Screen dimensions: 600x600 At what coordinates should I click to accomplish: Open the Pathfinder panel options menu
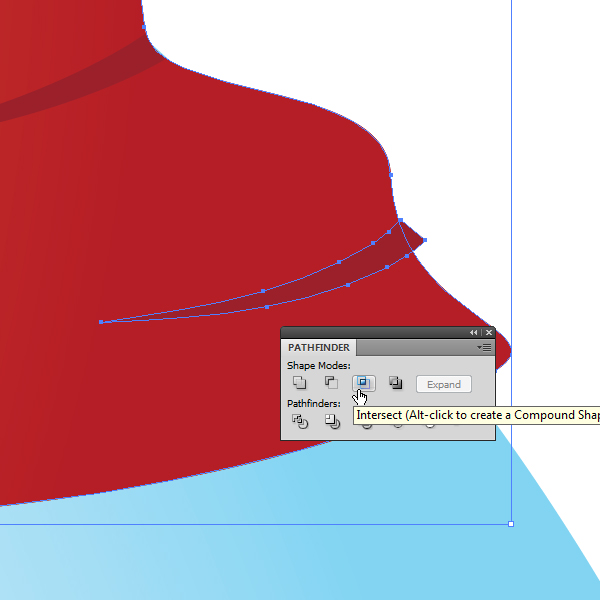click(484, 347)
